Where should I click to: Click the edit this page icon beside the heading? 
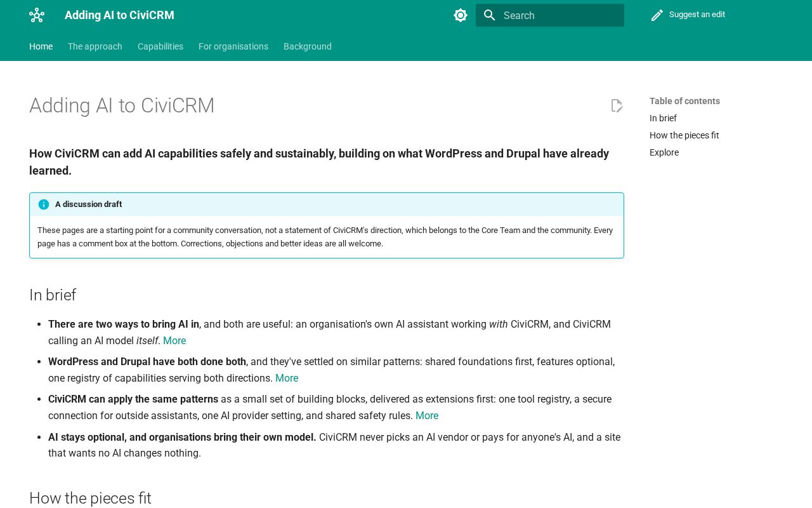617,105
